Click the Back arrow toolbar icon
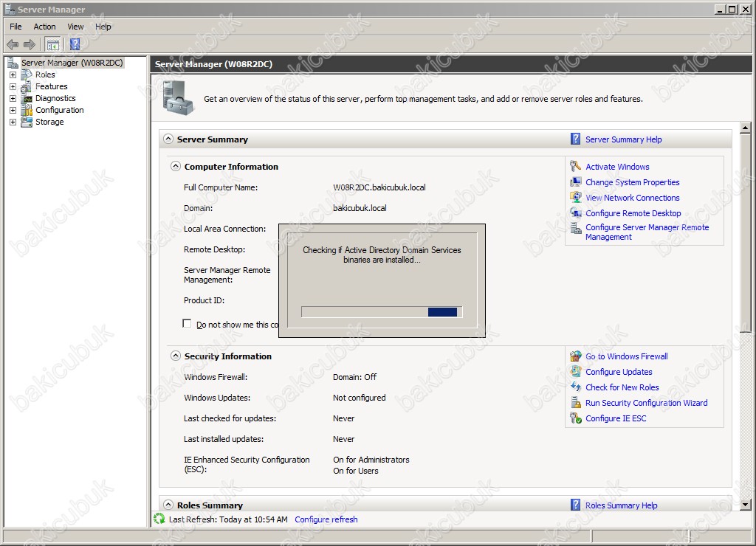Screen dimensions: 756x546 click(x=13, y=44)
